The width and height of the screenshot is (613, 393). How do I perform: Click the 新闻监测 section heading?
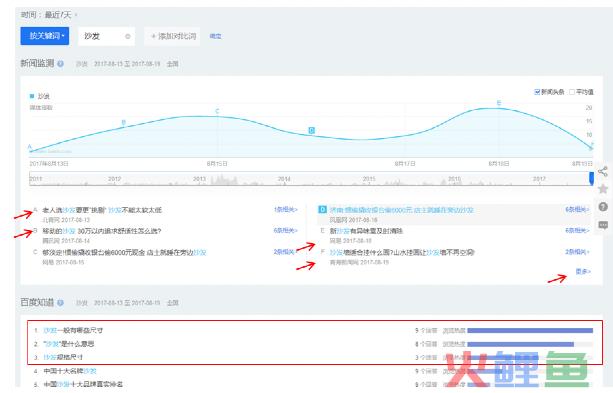point(37,63)
